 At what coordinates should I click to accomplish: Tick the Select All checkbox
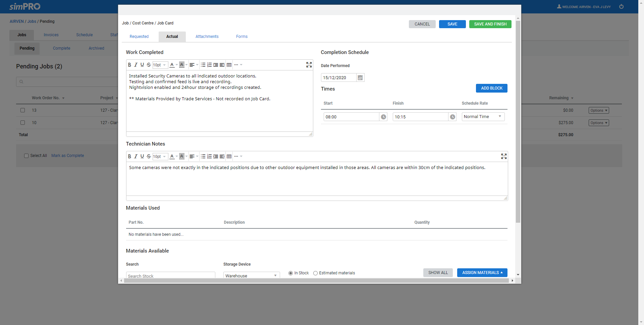click(26, 156)
